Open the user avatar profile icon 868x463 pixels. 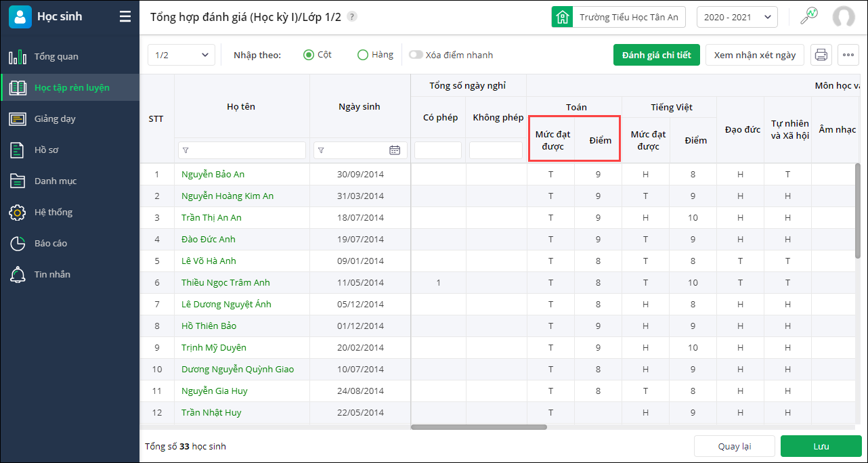tap(844, 17)
